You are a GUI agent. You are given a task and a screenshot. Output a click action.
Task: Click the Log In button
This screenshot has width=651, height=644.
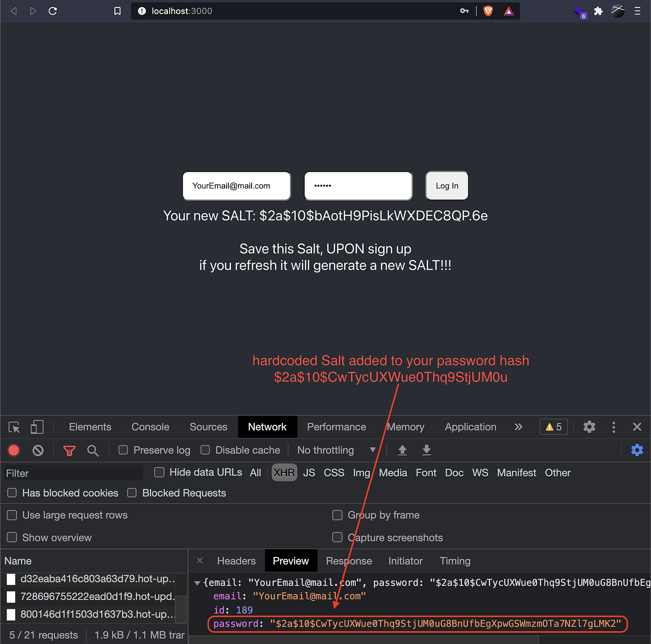click(x=446, y=186)
